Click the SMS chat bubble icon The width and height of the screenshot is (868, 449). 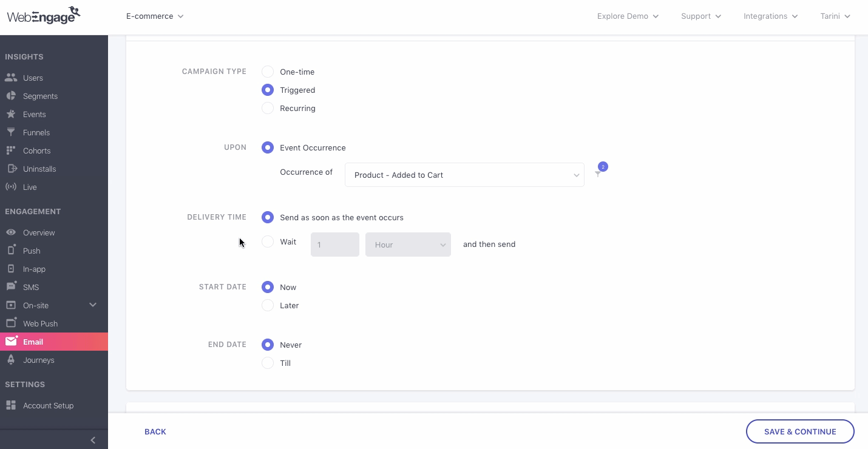click(x=11, y=286)
